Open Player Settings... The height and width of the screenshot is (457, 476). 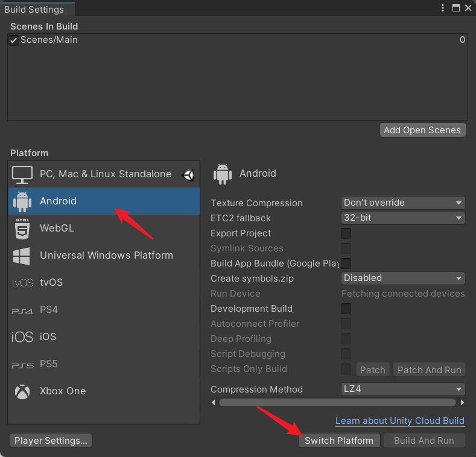coord(51,441)
